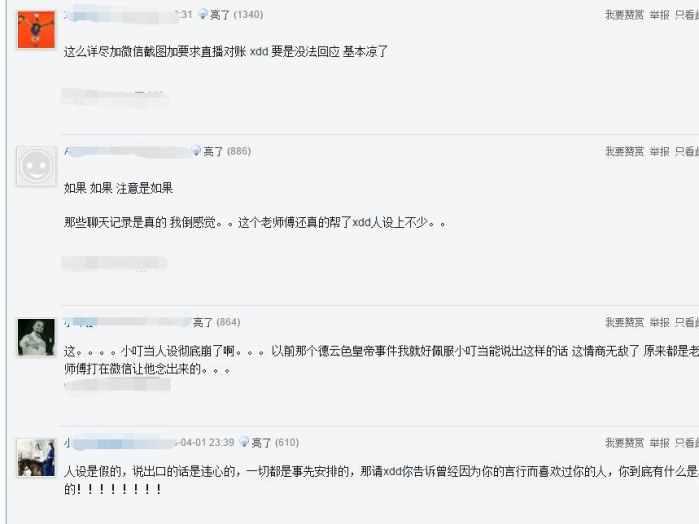Click 我要赞赏 on the fourth comment

click(624, 443)
